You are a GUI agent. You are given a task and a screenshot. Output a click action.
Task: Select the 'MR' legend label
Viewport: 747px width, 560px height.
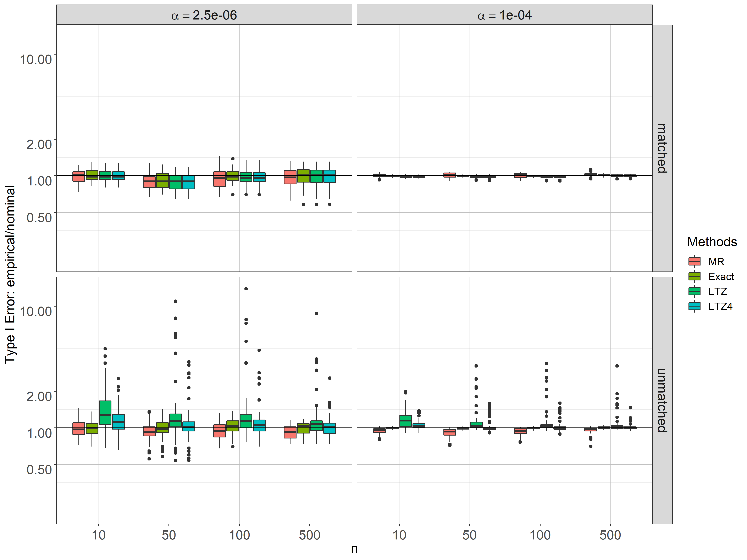coord(716,262)
